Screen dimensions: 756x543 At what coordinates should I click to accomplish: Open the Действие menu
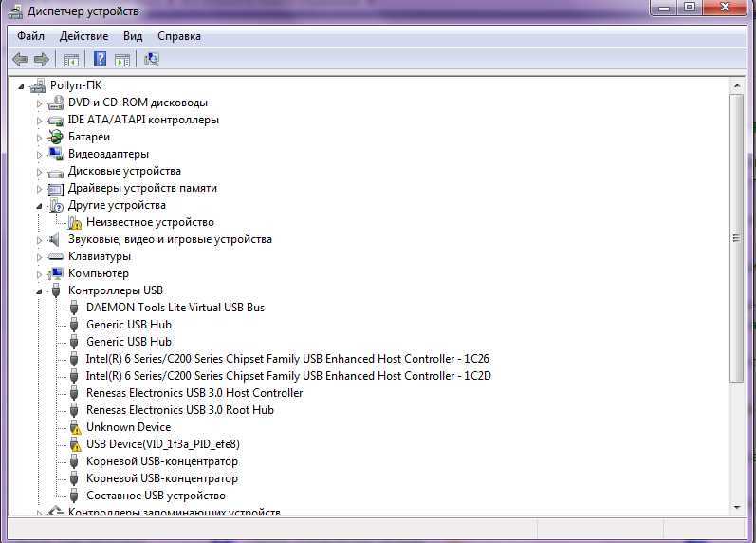[83, 36]
